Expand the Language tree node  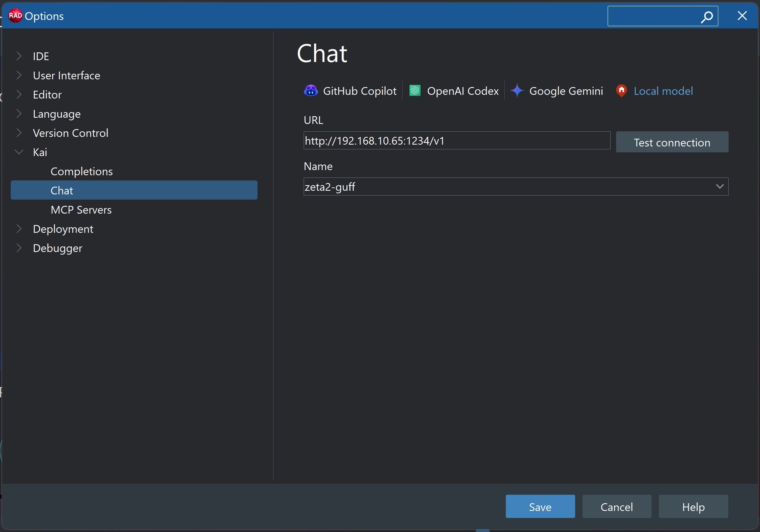pyautogui.click(x=19, y=114)
